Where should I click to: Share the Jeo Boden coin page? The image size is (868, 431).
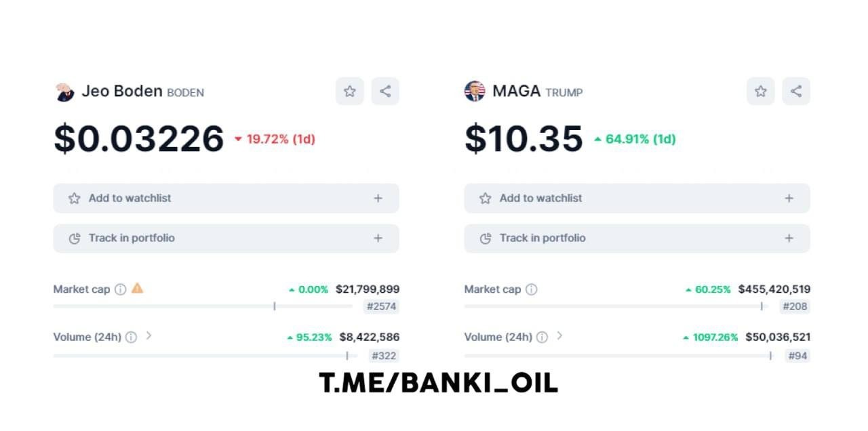[x=385, y=91]
